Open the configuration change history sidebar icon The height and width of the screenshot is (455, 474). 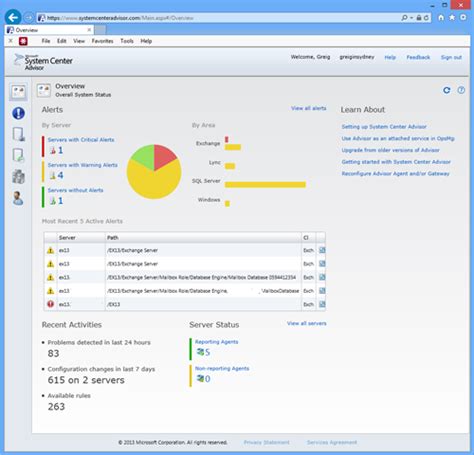point(18,155)
